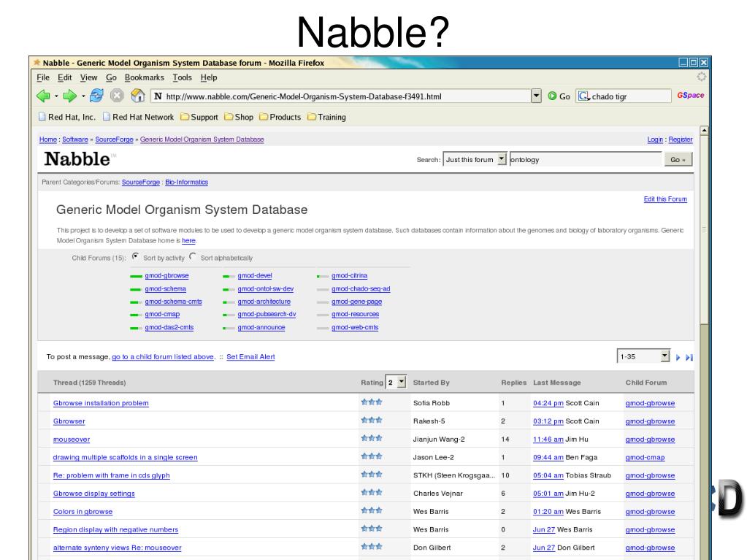
Task: Open the Bookmarks menu
Action: (x=145, y=77)
